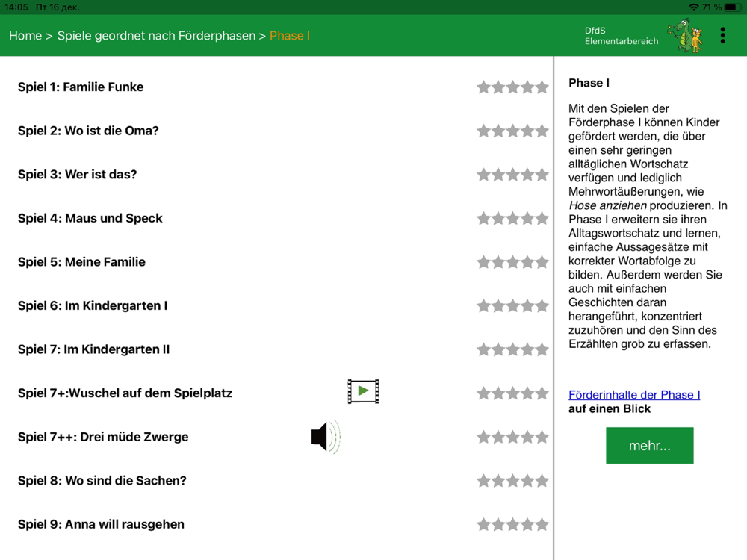Image resolution: width=747 pixels, height=560 pixels.
Task: Give Anna will rausgehen two stars
Action: pyautogui.click(x=498, y=525)
